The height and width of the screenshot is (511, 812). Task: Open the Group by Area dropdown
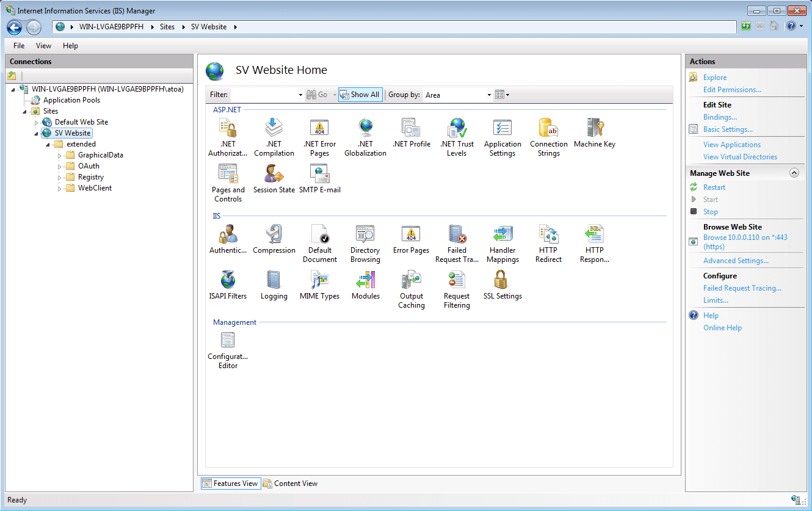coord(458,95)
